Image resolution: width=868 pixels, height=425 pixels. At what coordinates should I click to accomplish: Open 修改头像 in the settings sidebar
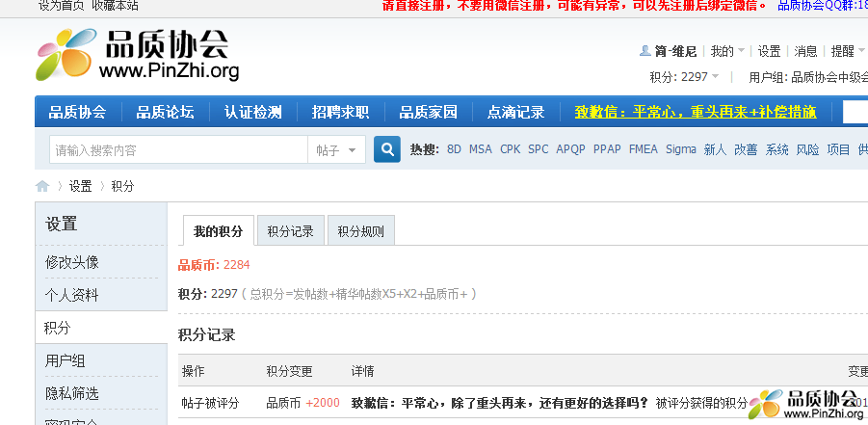click(72, 262)
